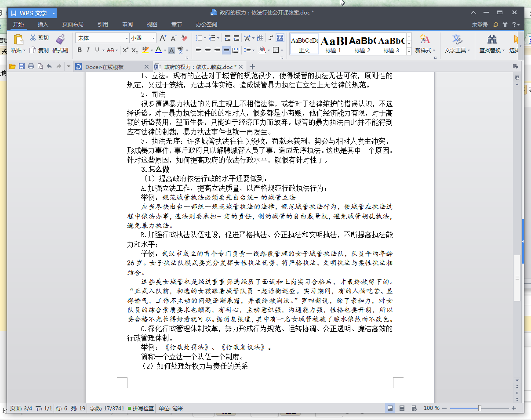Go to the 引用 (References) tab

click(103, 25)
